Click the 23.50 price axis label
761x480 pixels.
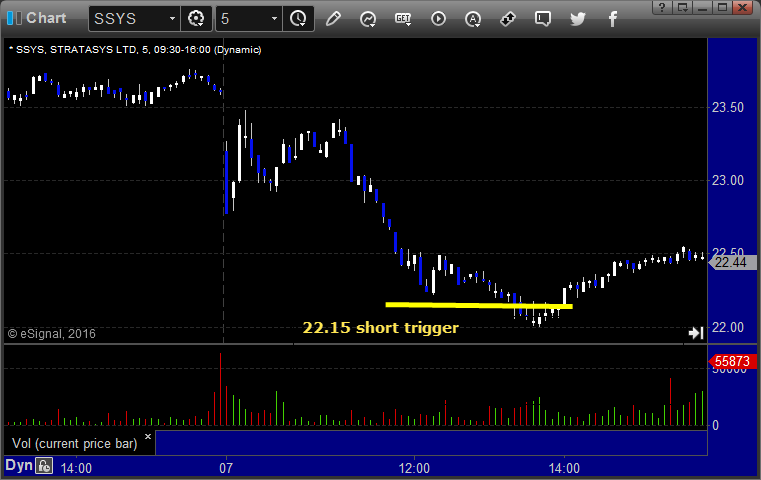pyautogui.click(x=728, y=107)
